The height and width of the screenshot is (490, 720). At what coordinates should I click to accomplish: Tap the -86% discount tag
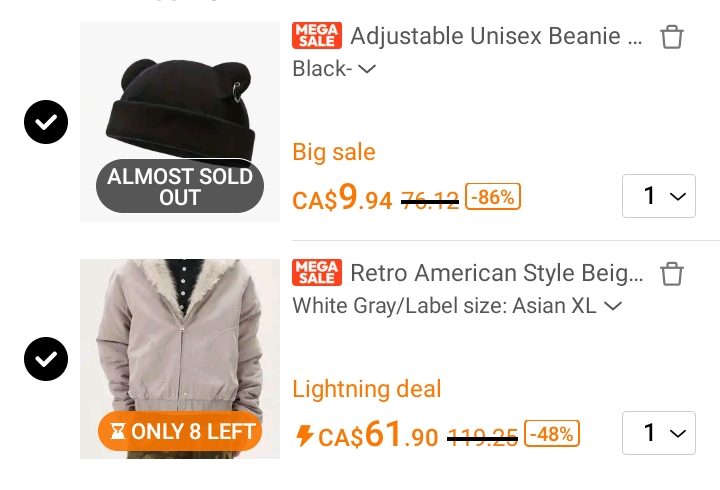click(x=493, y=197)
